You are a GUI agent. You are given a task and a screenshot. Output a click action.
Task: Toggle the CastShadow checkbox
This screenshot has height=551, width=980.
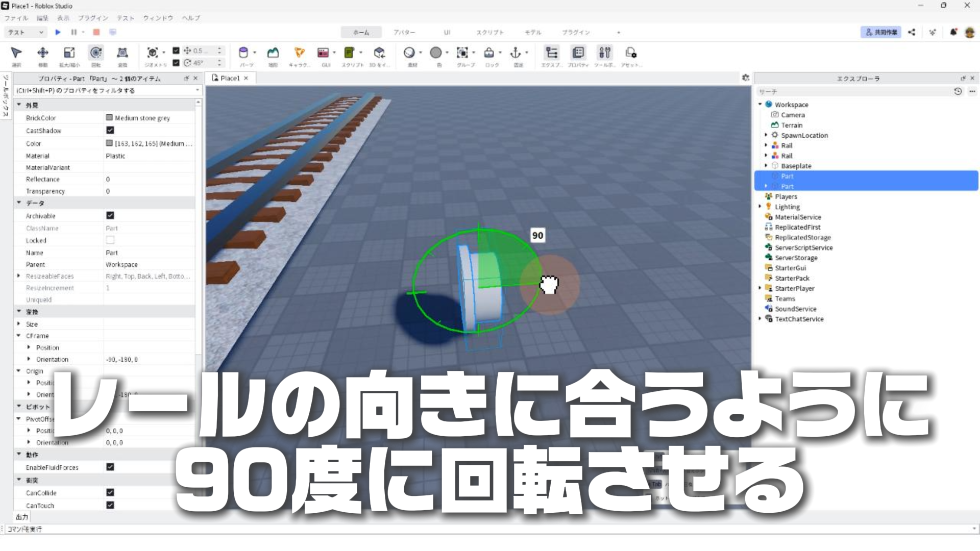(x=110, y=131)
